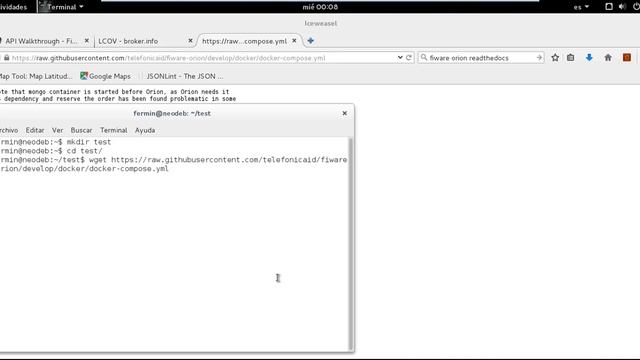Click the power icon in top bar

[636, 7]
